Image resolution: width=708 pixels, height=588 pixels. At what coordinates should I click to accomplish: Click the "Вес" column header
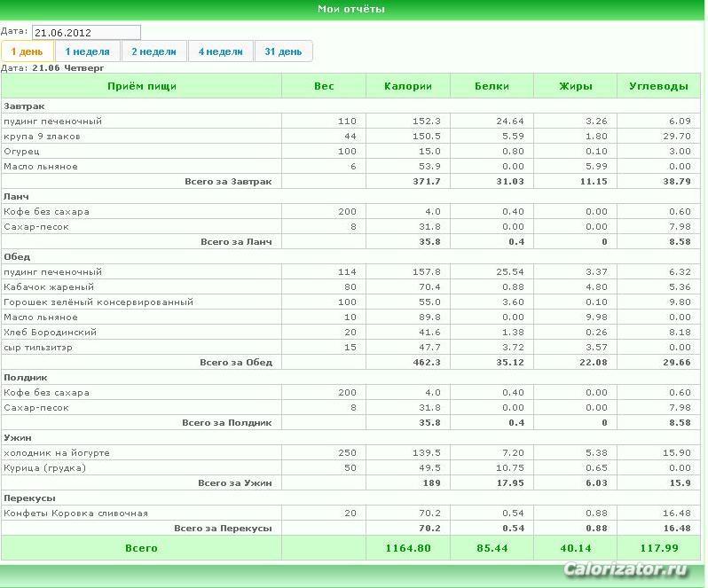[324, 86]
